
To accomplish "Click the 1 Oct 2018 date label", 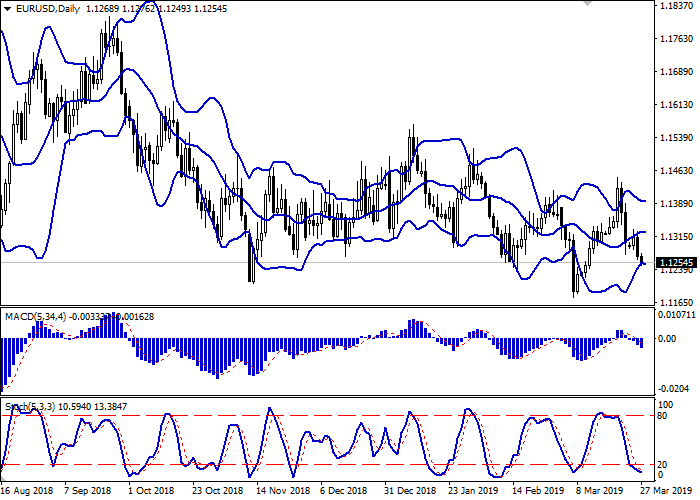I will [x=151, y=492].
